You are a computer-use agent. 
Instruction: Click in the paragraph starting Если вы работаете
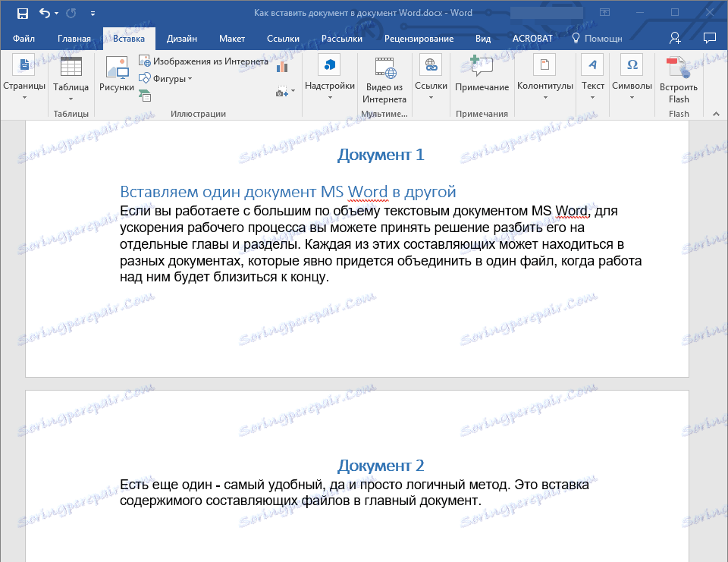tap(381, 244)
